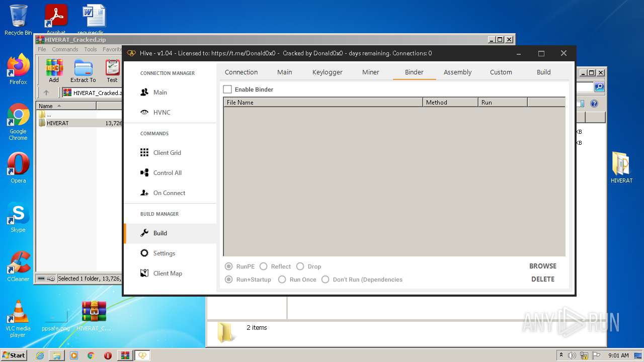Select Reflect radio option
The height and width of the screenshot is (362, 644).
click(x=263, y=266)
